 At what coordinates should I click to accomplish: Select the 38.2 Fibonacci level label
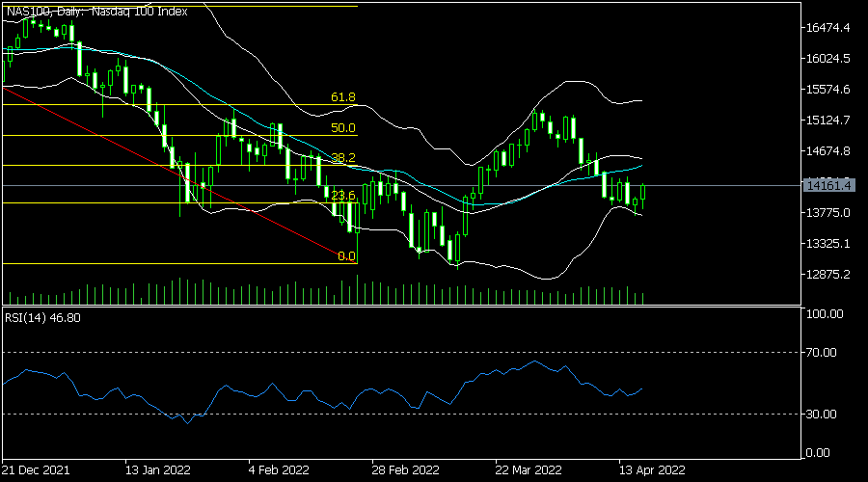tap(343, 158)
